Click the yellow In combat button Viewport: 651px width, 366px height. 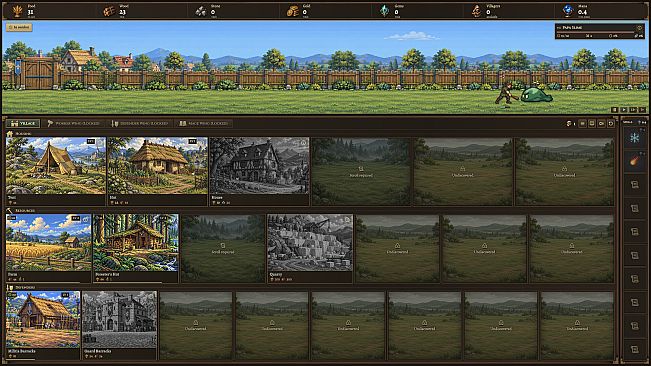tap(19, 27)
